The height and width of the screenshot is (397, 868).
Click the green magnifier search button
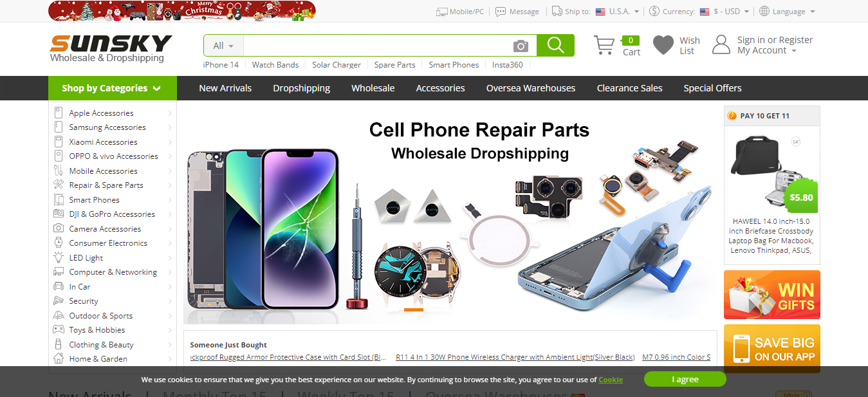tap(555, 45)
